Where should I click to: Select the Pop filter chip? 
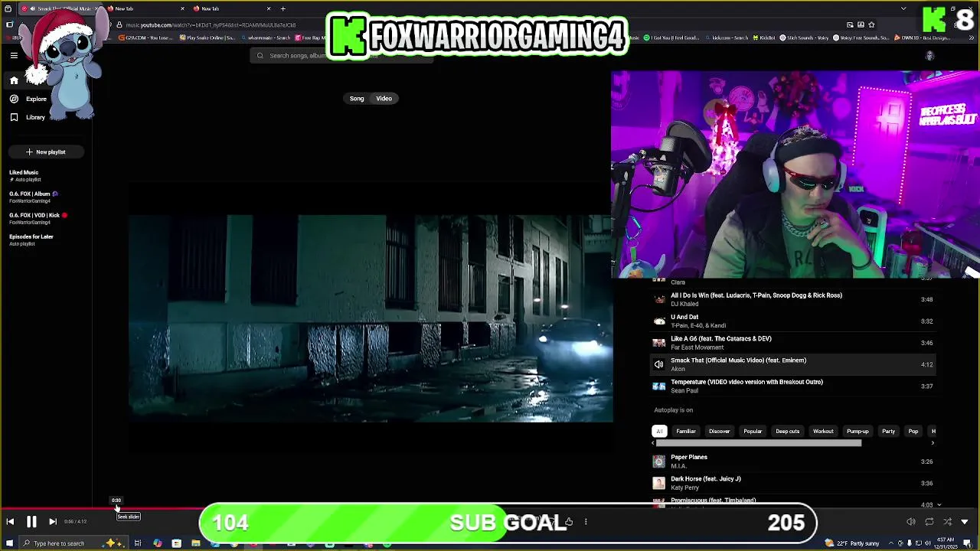[x=913, y=432]
